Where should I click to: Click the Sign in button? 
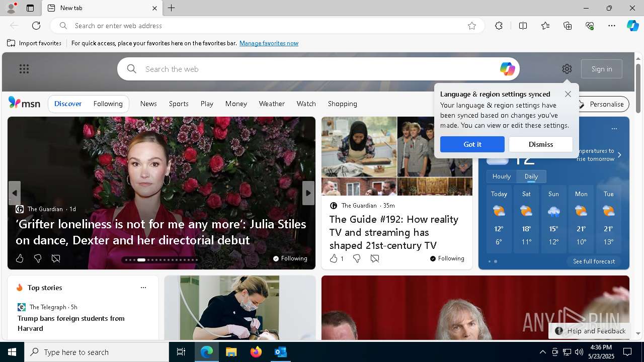tap(602, 69)
